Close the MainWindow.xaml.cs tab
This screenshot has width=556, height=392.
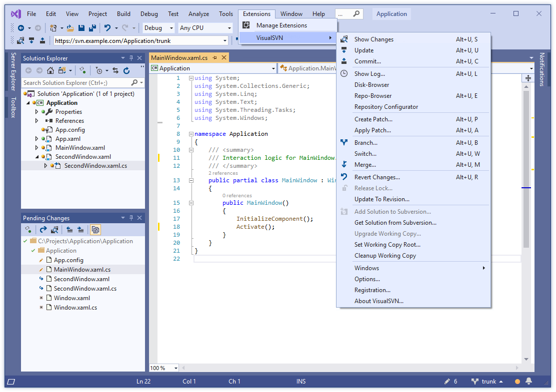pyautogui.click(x=223, y=57)
